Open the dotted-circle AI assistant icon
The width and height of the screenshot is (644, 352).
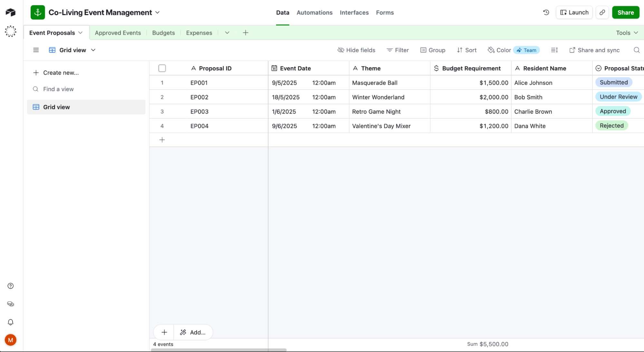(10, 31)
